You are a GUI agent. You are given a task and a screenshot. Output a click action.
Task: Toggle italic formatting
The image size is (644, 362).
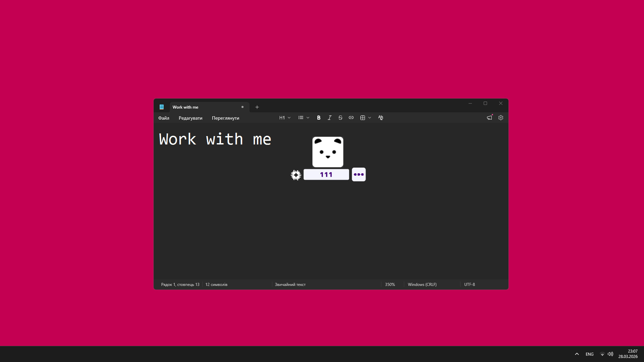pos(329,118)
